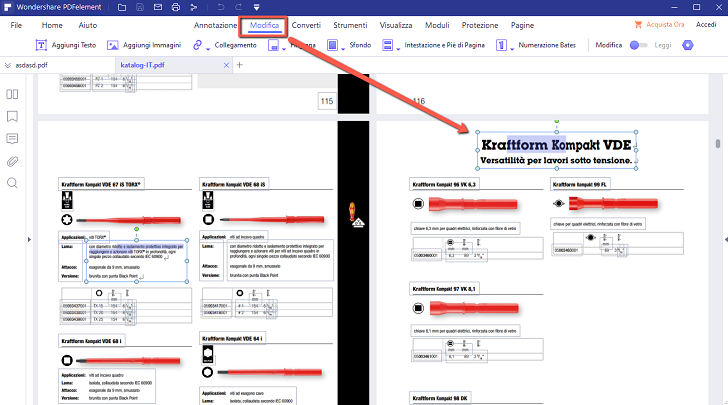This screenshot has height=405, width=728.
Task: Switch to the asdasd.pdf document tab
Action: click(x=32, y=65)
